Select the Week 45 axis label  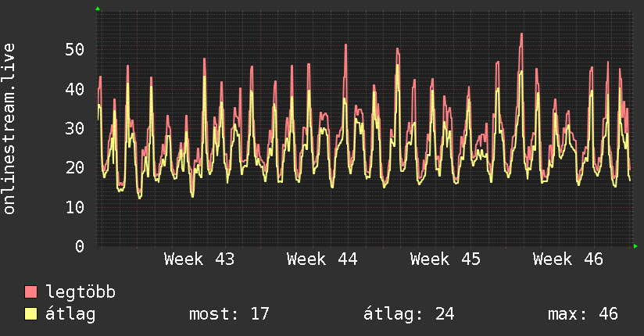(x=445, y=259)
